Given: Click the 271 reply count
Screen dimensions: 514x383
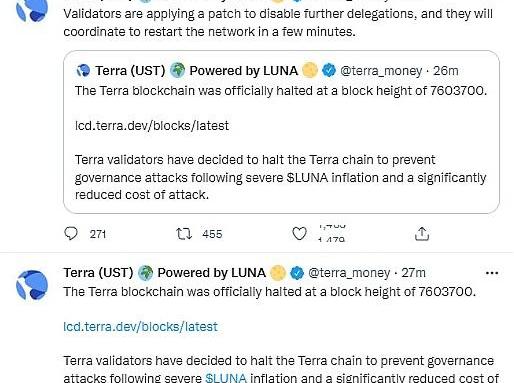Looking at the screenshot, I should point(98,234).
